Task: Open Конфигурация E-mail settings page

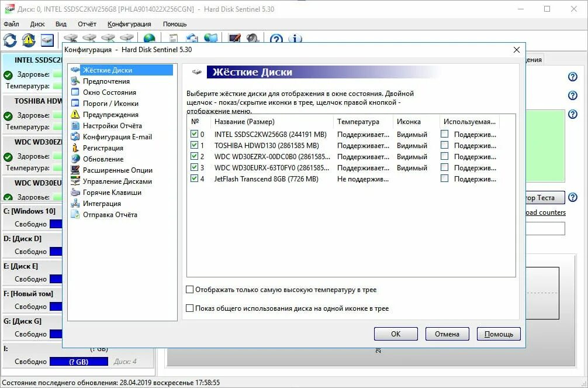Action: tap(117, 137)
